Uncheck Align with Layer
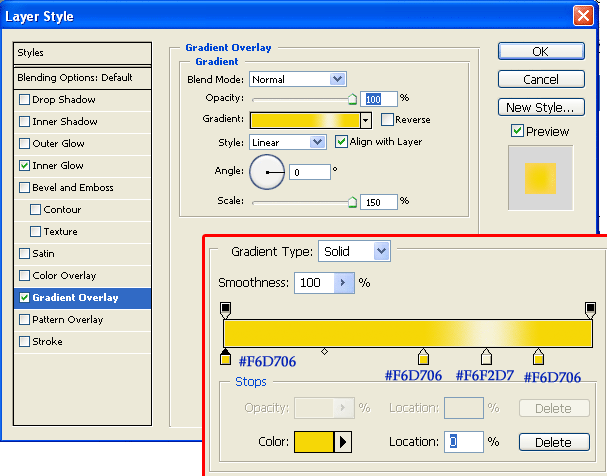The width and height of the screenshot is (607, 476). click(x=341, y=142)
